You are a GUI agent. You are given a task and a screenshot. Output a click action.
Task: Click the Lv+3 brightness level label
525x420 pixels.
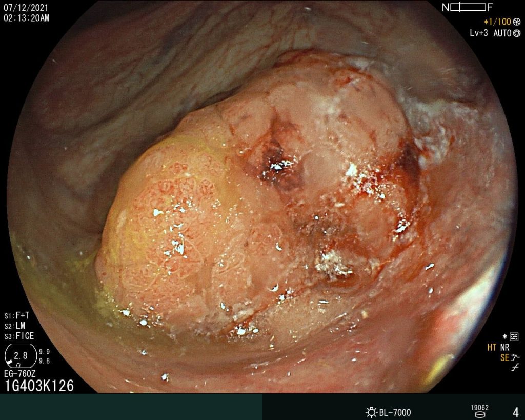point(479,33)
